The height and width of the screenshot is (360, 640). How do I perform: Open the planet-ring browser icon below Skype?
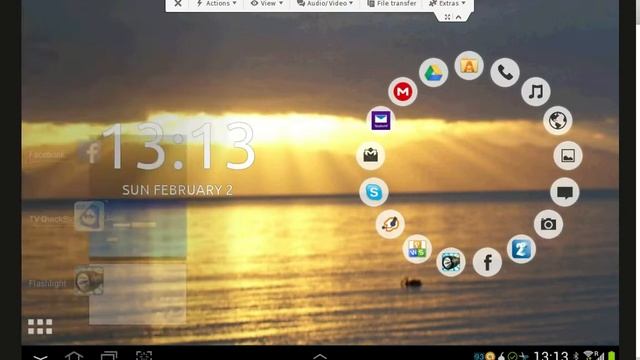[390, 224]
